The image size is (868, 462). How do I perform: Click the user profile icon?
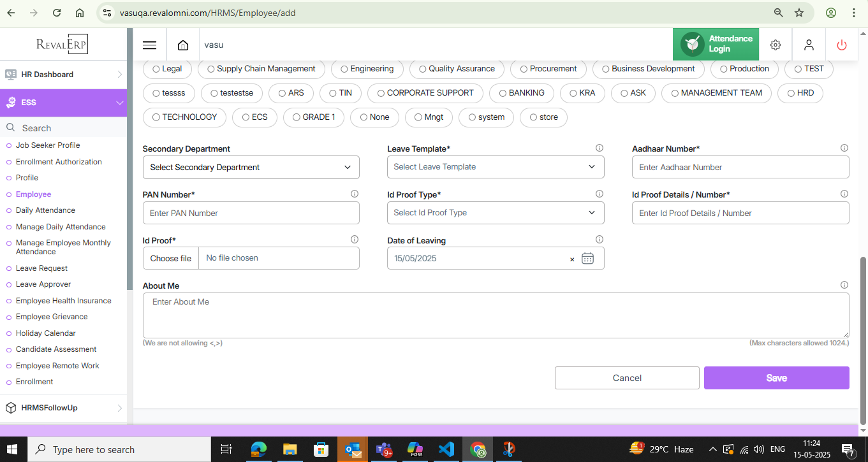pyautogui.click(x=809, y=45)
